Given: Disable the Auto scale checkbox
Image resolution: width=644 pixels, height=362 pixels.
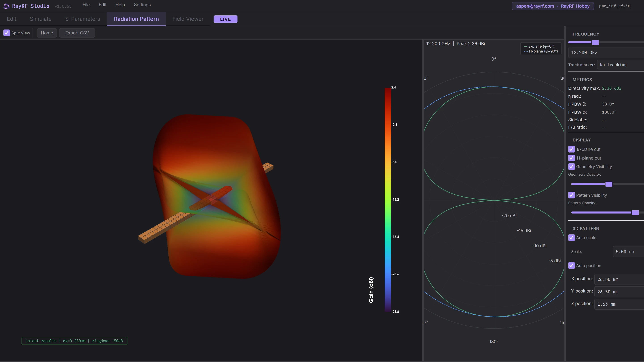Looking at the screenshot, I should click(x=572, y=238).
